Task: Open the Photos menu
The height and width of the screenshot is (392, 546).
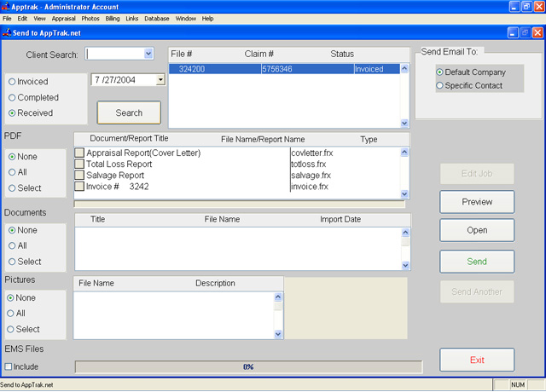Action: (x=90, y=19)
